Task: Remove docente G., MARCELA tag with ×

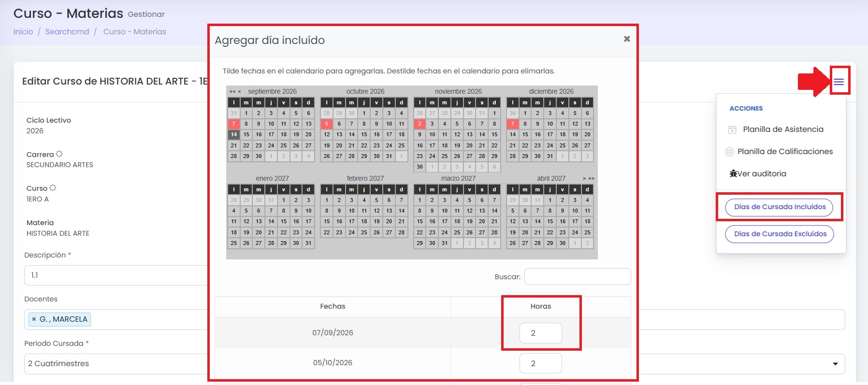Action: 34,319
